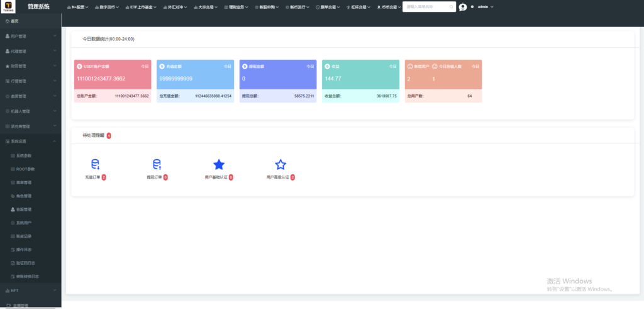
Task: Expand the NFT sidebar menu
Action: (x=31, y=291)
